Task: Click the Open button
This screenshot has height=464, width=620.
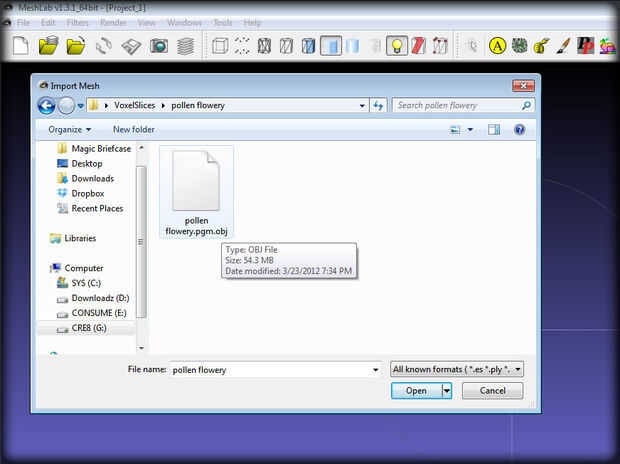Action: pyautogui.click(x=416, y=391)
